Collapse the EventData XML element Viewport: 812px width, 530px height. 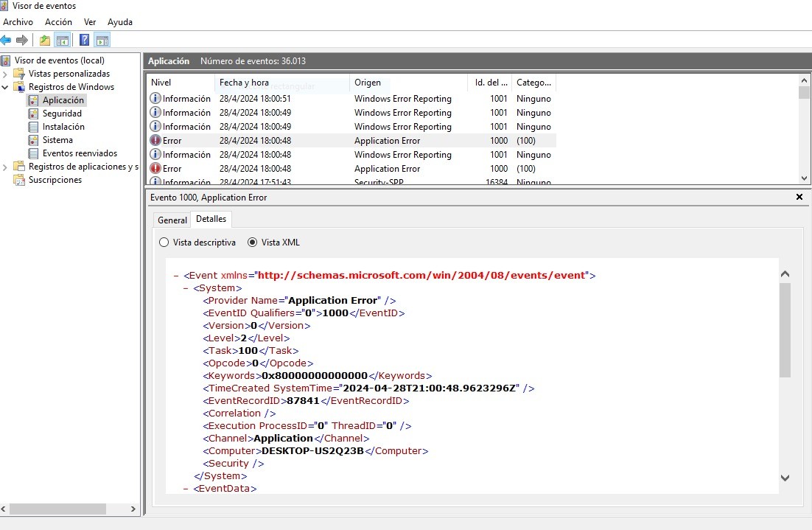point(186,489)
